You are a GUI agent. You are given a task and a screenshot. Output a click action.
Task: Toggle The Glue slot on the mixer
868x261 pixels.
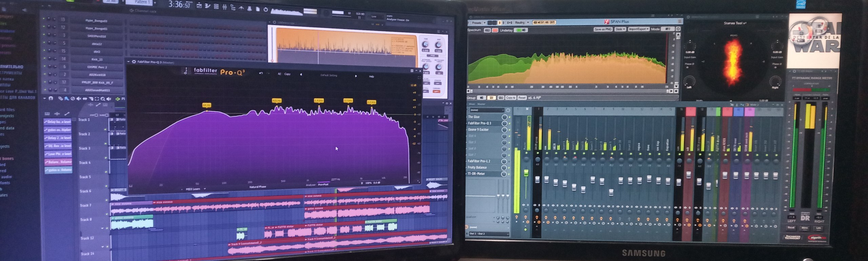point(510,117)
